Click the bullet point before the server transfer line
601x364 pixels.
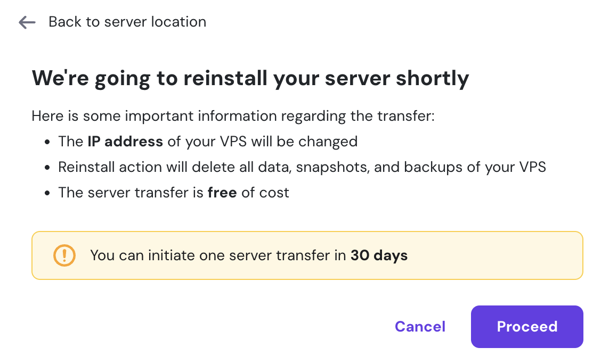[47, 193]
